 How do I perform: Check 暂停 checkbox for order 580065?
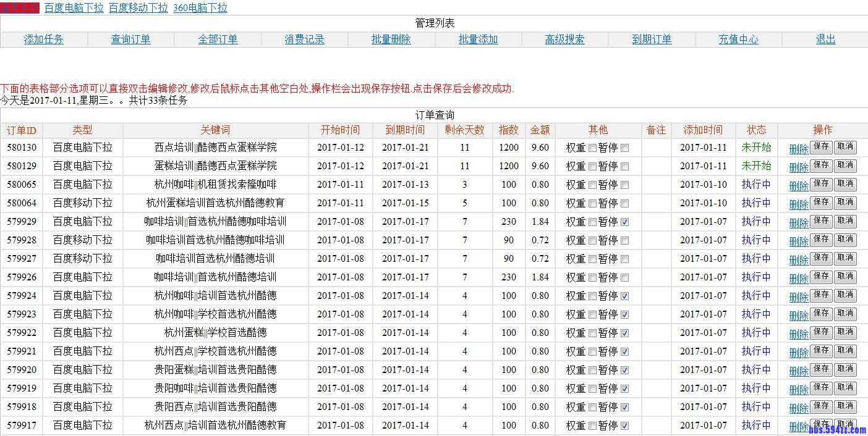click(626, 184)
